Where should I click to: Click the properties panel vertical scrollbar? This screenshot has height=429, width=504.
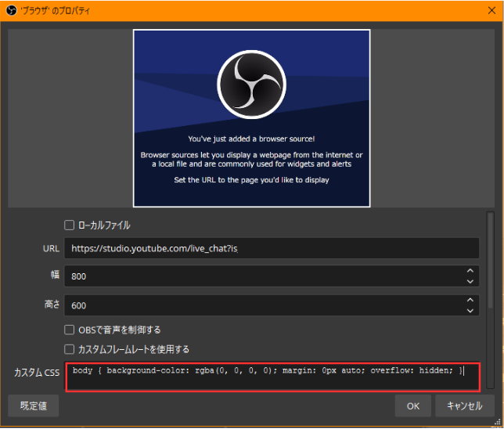490,261
